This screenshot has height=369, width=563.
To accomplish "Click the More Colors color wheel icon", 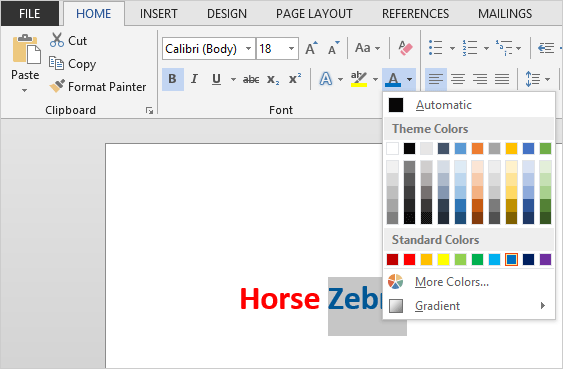I will [396, 282].
